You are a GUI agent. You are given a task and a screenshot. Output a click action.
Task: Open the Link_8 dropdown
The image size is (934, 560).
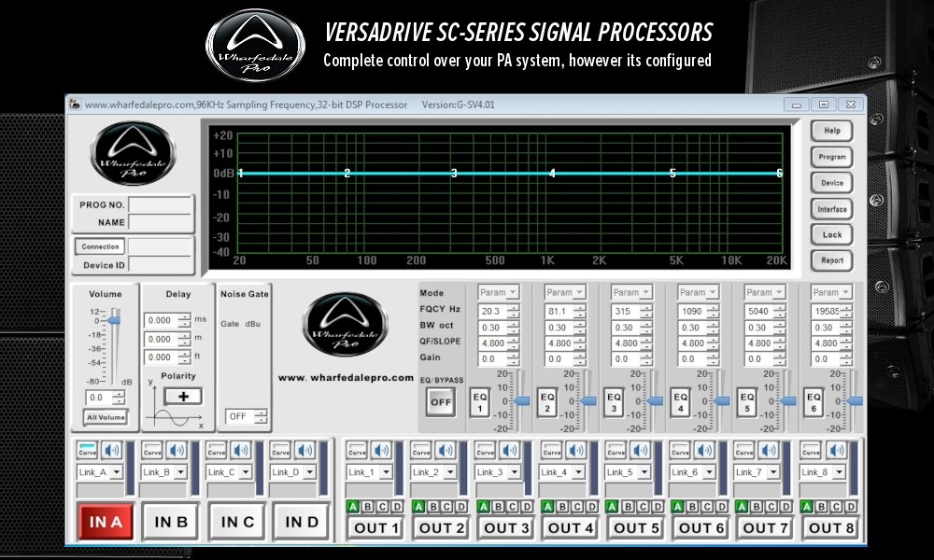[823, 472]
